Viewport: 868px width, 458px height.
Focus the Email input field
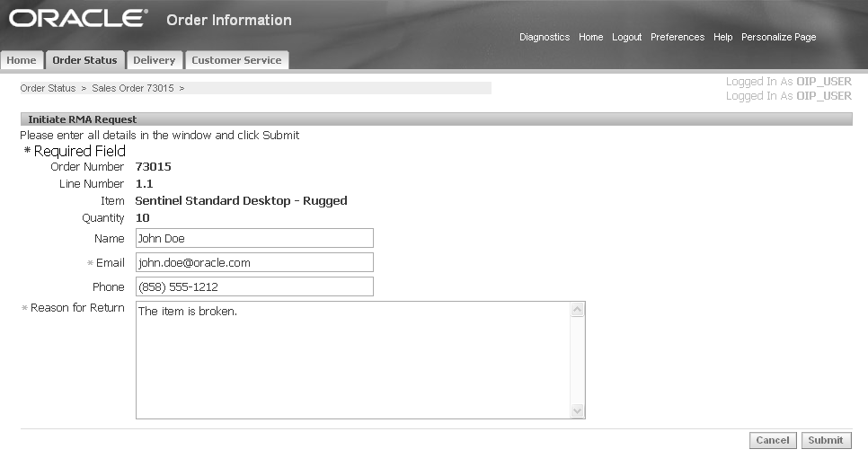pyautogui.click(x=254, y=263)
